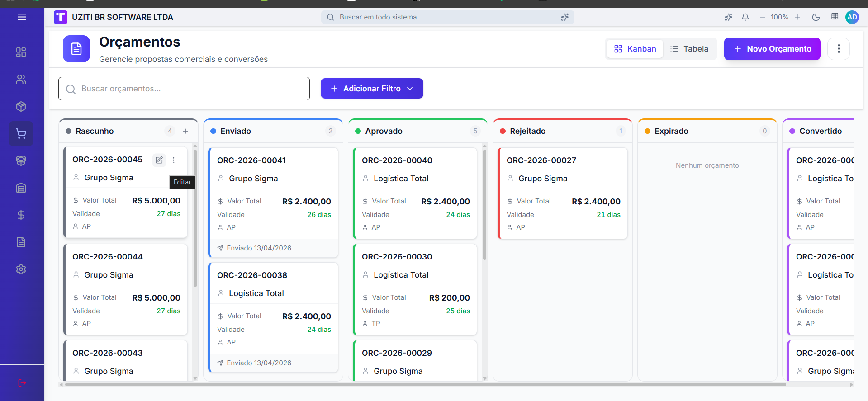Toggle dark mode moon icon
The width and height of the screenshot is (868, 401).
click(816, 17)
